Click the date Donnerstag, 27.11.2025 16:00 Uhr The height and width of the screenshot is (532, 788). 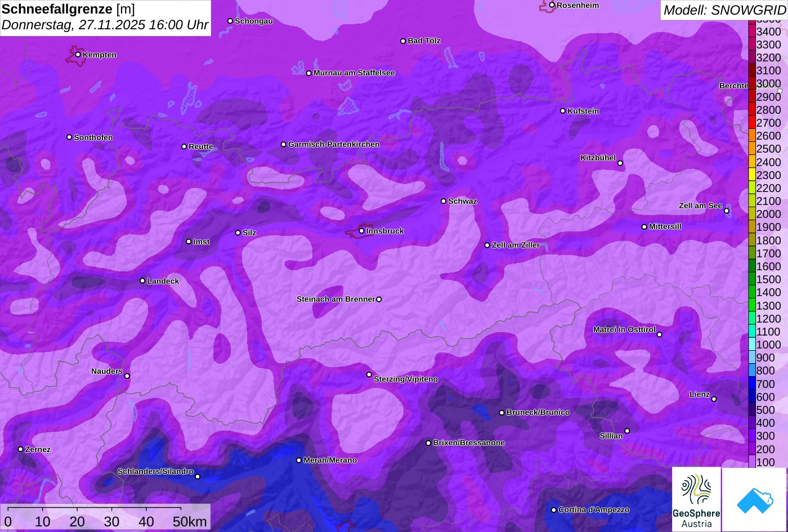point(105,25)
